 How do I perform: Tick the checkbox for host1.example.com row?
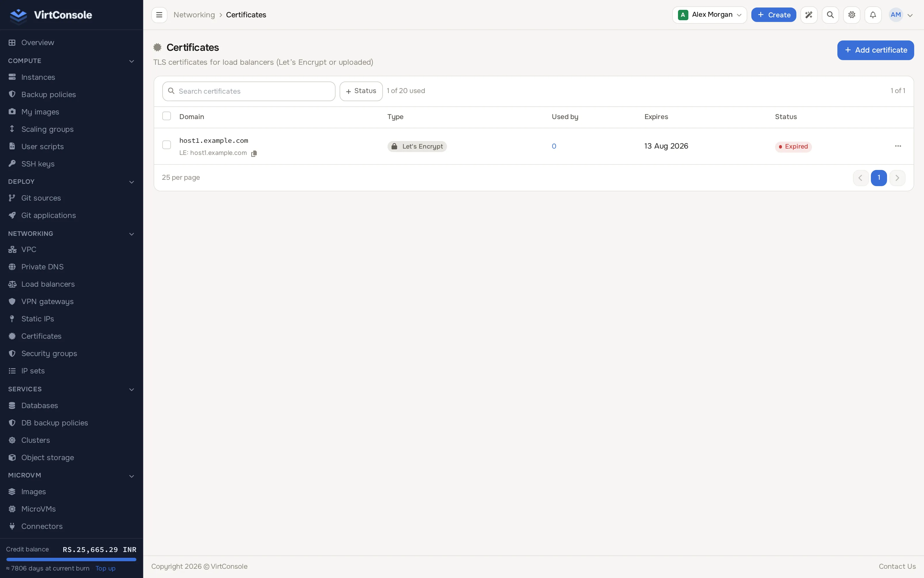tap(167, 145)
